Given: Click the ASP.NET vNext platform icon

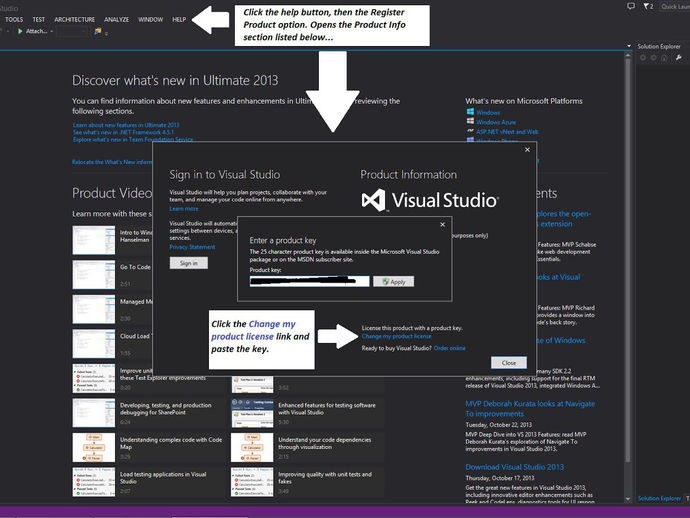Looking at the screenshot, I should (470, 131).
